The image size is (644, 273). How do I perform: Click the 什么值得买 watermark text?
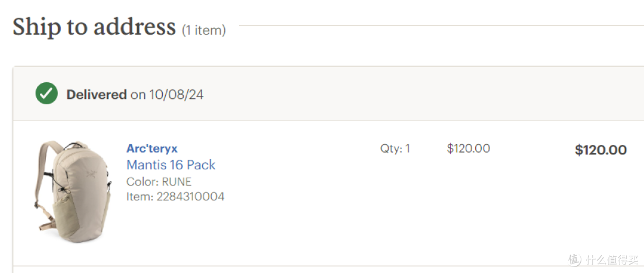point(612,260)
